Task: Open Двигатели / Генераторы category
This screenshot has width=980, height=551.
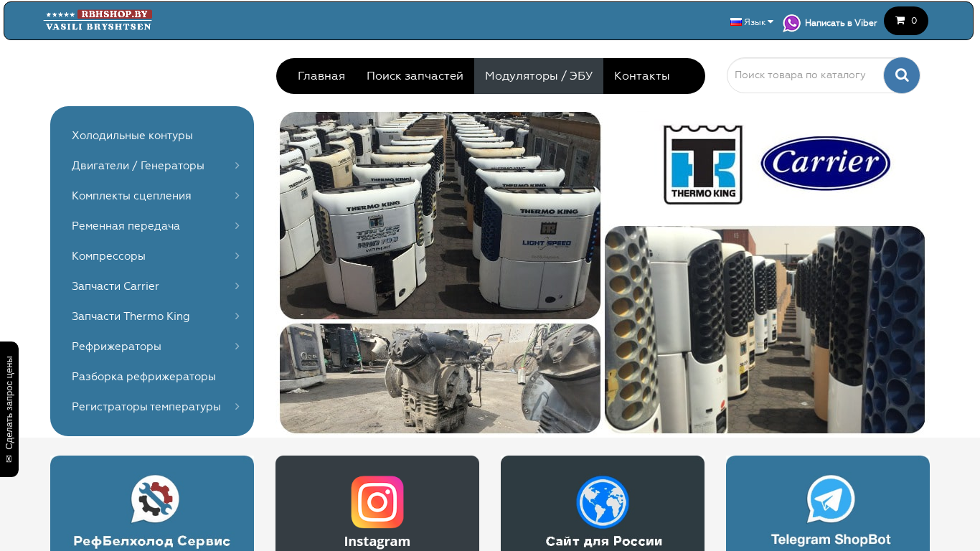Action: tap(138, 166)
